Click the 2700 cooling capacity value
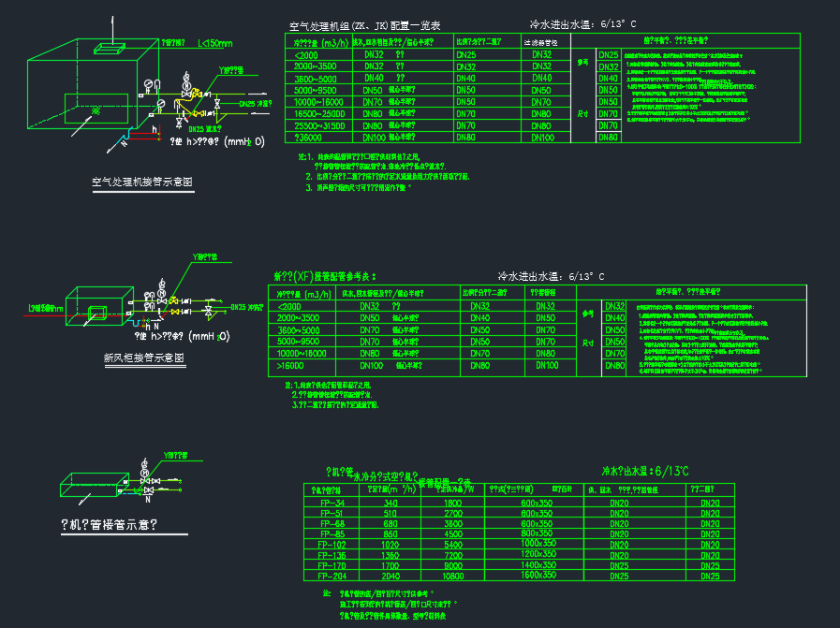The image size is (840, 628). pos(452,514)
